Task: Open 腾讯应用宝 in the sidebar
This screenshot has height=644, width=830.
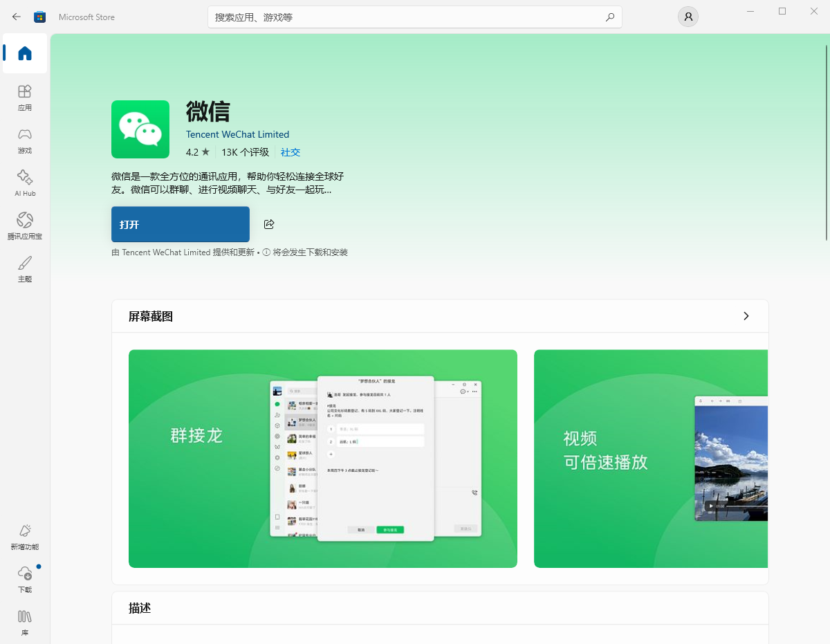Action: point(25,226)
